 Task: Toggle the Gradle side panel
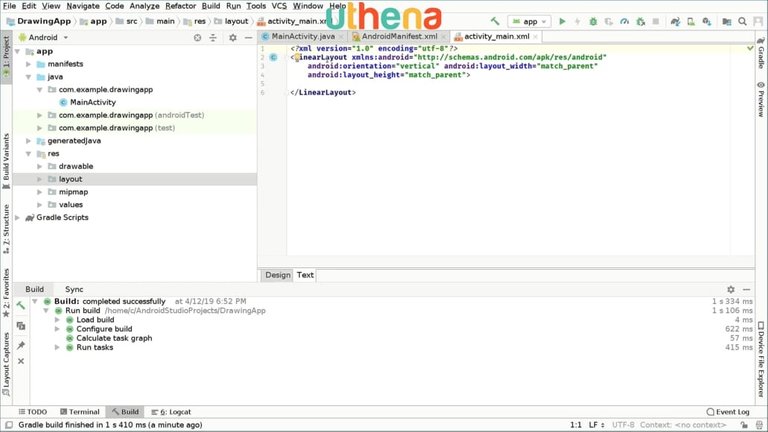pos(761,53)
